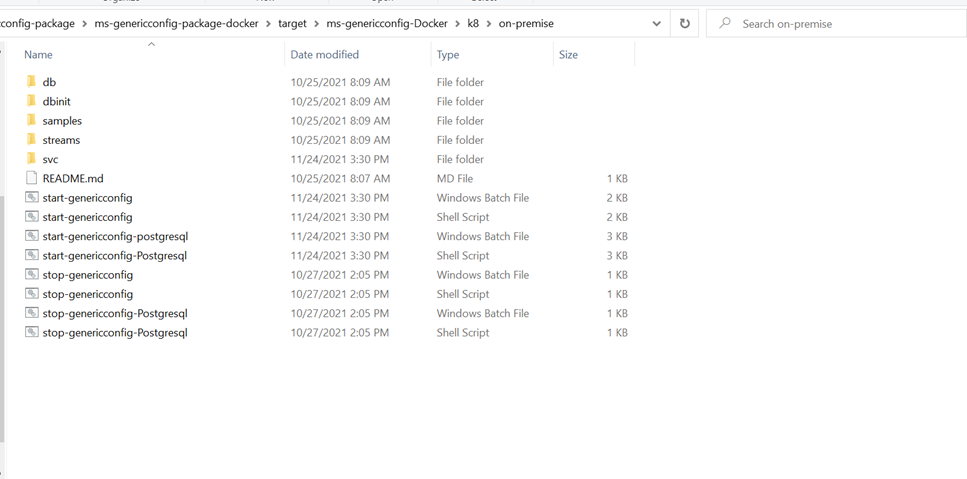Navigate to ms-genericconfig-Docker in the breadcrumb

coord(386,24)
